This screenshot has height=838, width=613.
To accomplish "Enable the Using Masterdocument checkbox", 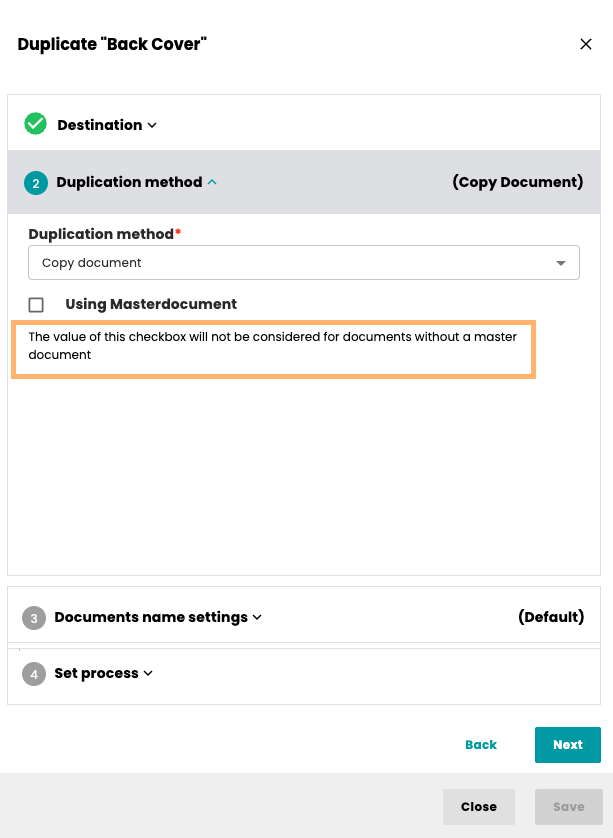I will (37, 305).
